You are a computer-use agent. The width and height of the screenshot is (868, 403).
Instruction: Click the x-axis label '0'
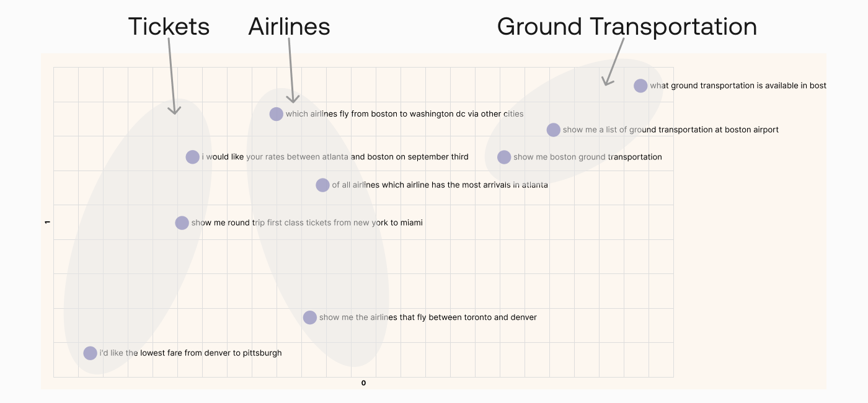[363, 383]
